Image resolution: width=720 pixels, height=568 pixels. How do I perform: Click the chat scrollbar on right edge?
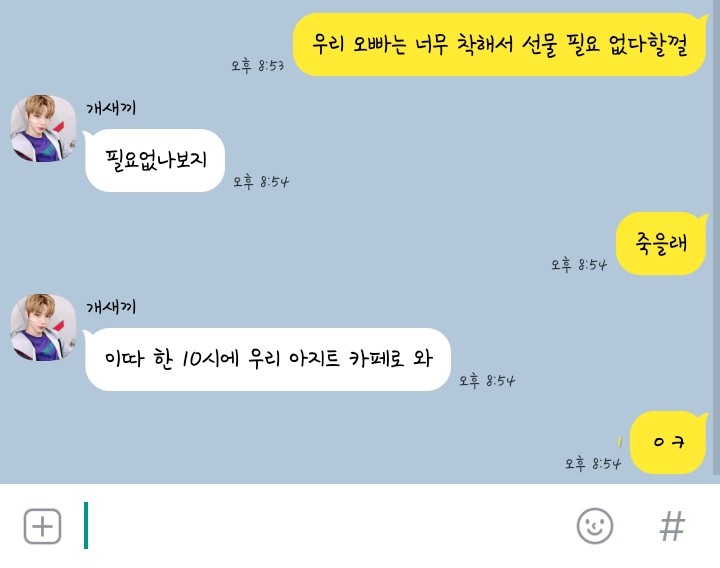click(x=716, y=239)
